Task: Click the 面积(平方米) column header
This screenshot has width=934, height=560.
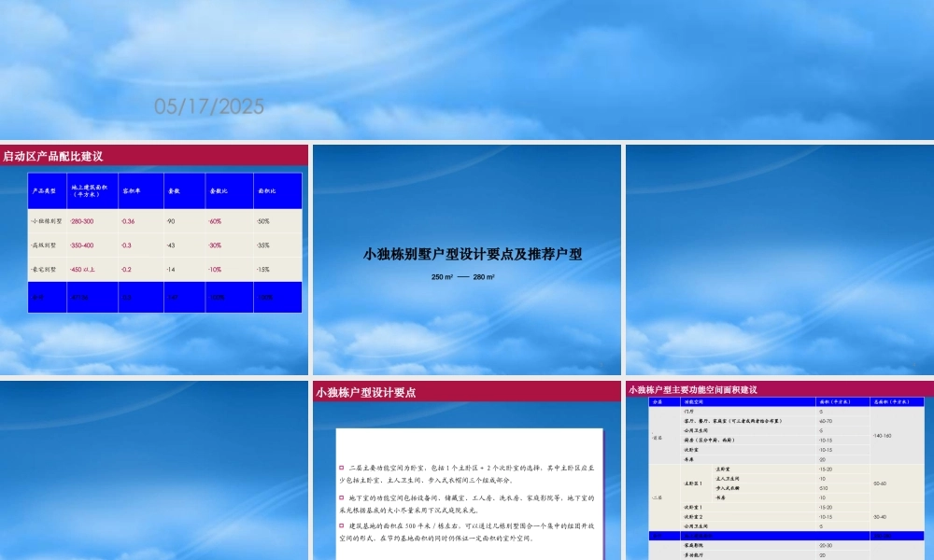Action: pos(842,401)
